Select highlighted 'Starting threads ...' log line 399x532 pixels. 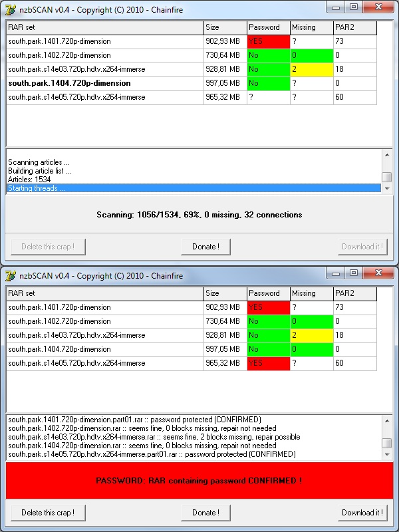(194, 188)
